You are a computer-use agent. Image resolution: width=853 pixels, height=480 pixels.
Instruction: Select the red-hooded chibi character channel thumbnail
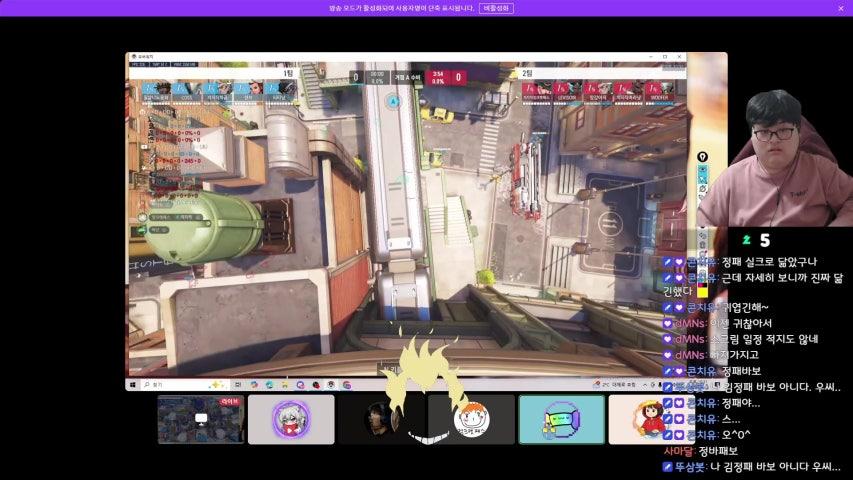pyautogui.click(x=650, y=419)
